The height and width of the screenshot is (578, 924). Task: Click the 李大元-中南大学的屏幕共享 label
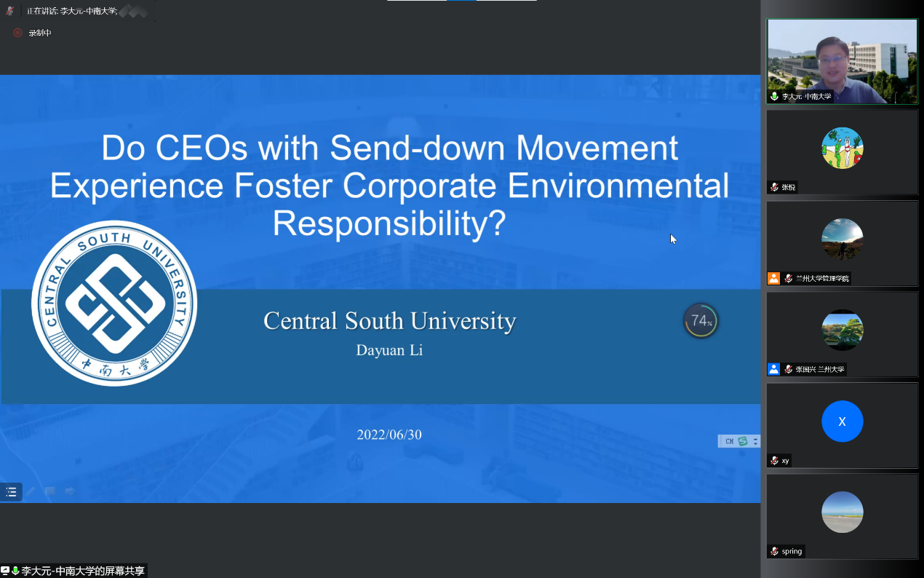coord(83,571)
